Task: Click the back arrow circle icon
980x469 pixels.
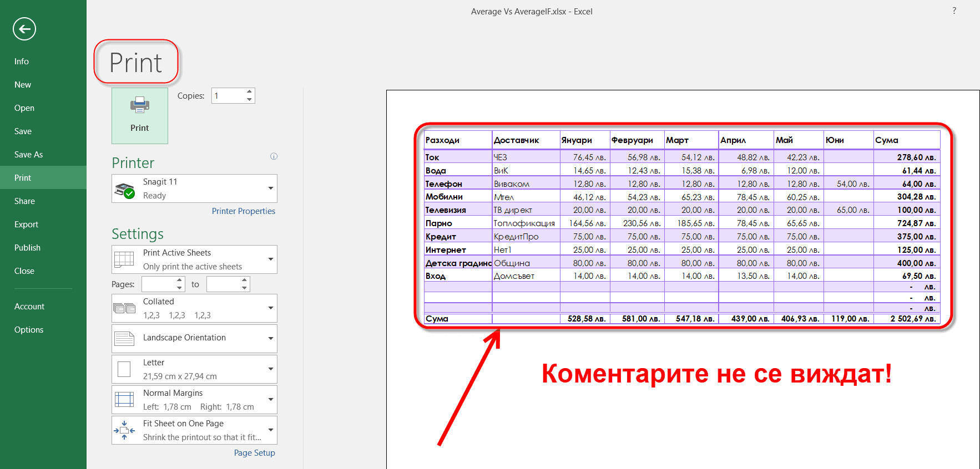Action: click(24, 29)
